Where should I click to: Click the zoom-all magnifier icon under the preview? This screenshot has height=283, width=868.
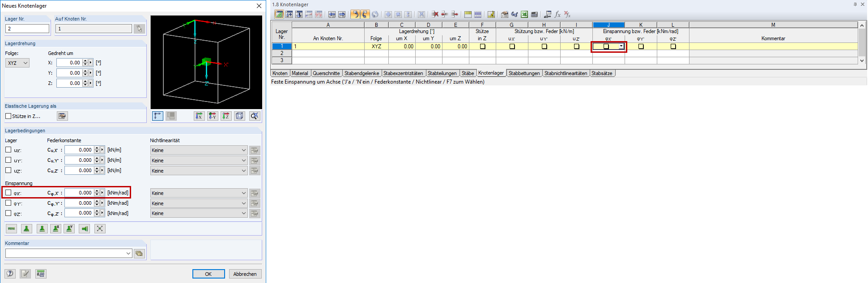click(254, 116)
